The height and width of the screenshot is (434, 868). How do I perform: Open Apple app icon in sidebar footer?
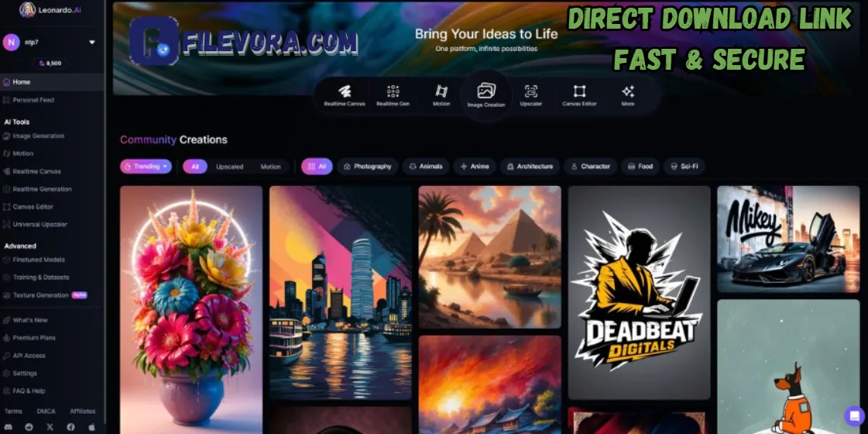point(91,427)
